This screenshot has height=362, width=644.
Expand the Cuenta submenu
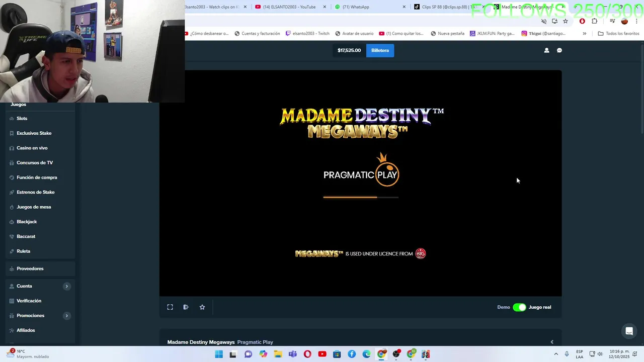coord(66,286)
